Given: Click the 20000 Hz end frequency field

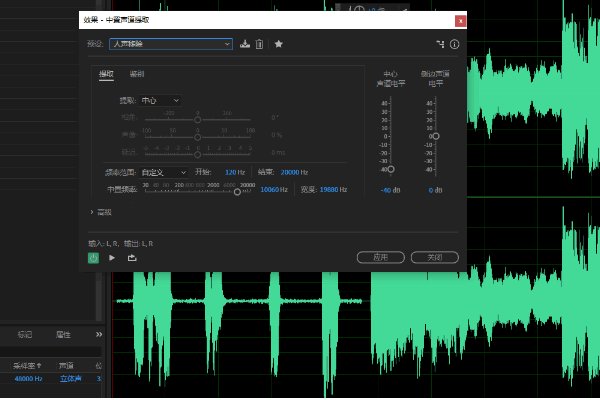Looking at the screenshot, I should pos(293,172).
